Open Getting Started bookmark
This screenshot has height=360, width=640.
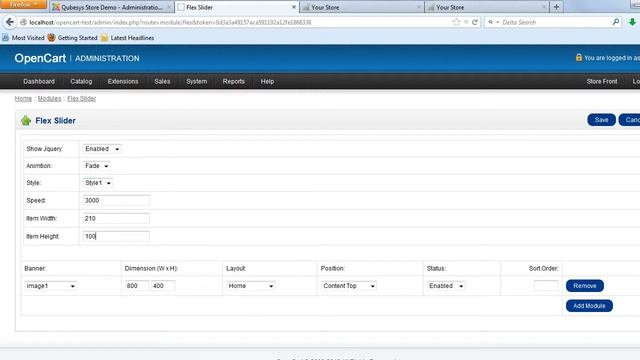click(72, 38)
